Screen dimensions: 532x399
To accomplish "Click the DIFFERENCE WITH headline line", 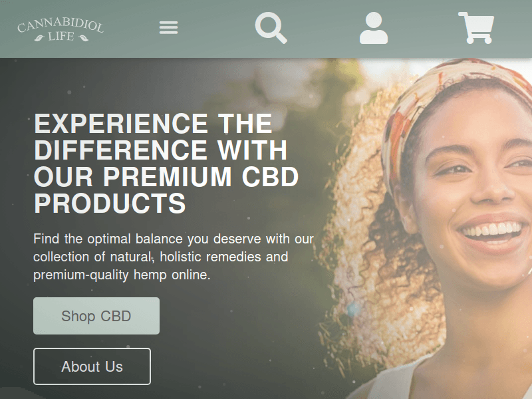I will (161, 150).
